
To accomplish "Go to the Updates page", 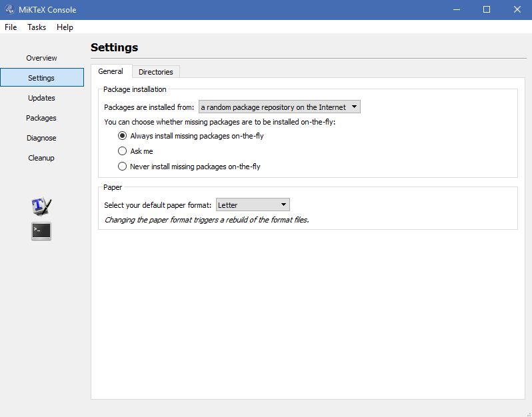I will pyautogui.click(x=42, y=98).
